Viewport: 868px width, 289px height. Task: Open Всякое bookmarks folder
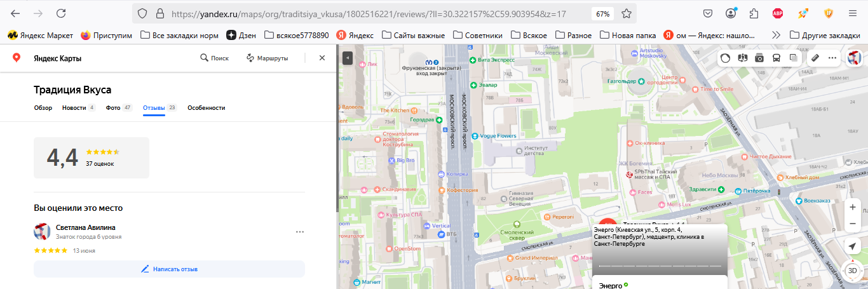point(529,36)
